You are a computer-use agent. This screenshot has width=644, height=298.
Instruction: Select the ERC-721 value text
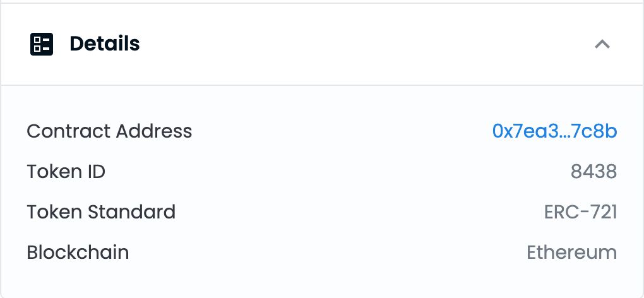580,212
